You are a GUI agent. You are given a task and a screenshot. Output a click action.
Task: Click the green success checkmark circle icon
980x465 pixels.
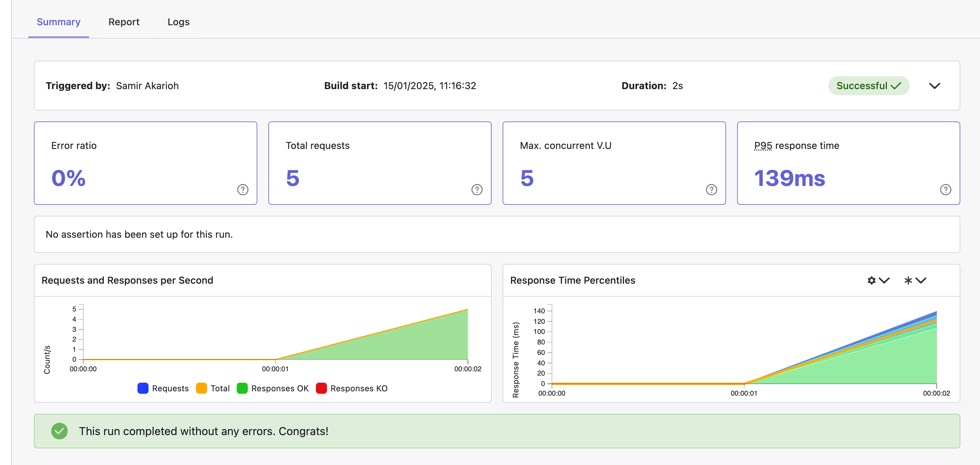[x=59, y=431]
